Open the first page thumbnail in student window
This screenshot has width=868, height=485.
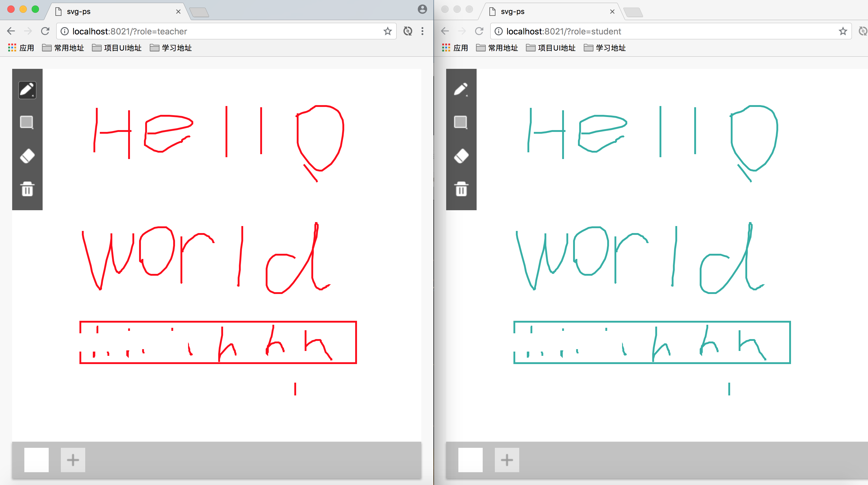click(471, 460)
